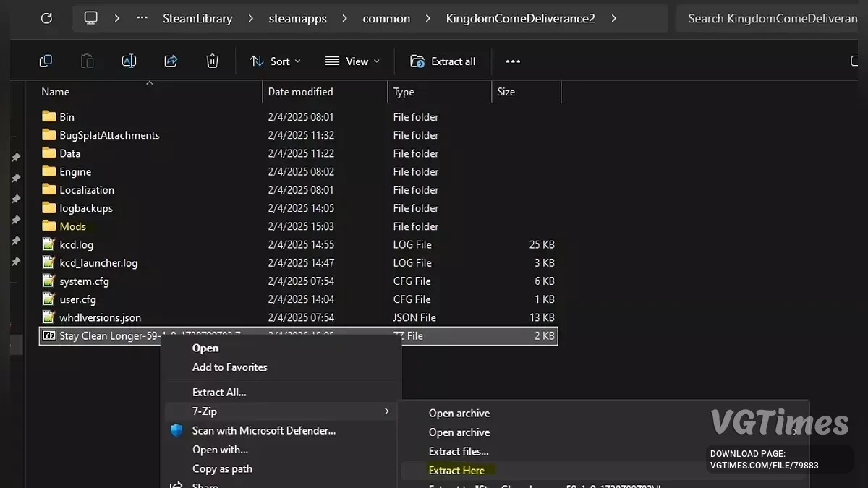Open the Sort dropdown
Viewport: 868px width, 488px height.
[x=275, y=61]
